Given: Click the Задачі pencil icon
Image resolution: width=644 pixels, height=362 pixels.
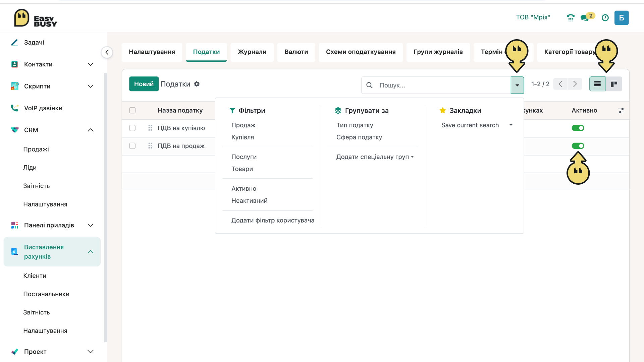Looking at the screenshot, I should click(14, 43).
